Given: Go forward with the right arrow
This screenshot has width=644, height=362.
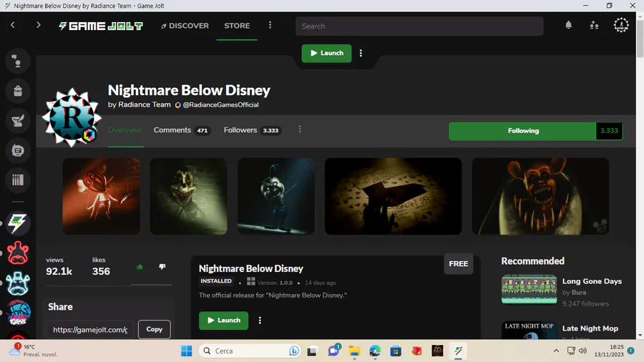Looking at the screenshot, I should click(38, 25).
